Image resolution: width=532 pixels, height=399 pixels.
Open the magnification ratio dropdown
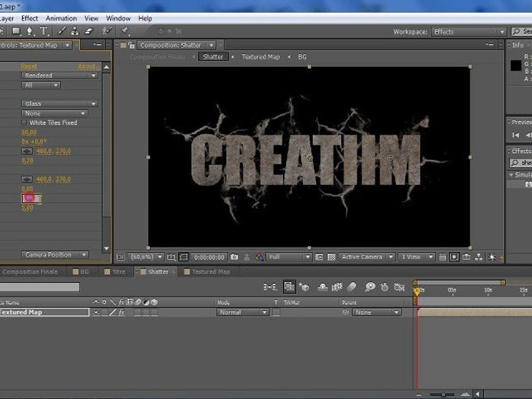pyautogui.click(x=146, y=257)
